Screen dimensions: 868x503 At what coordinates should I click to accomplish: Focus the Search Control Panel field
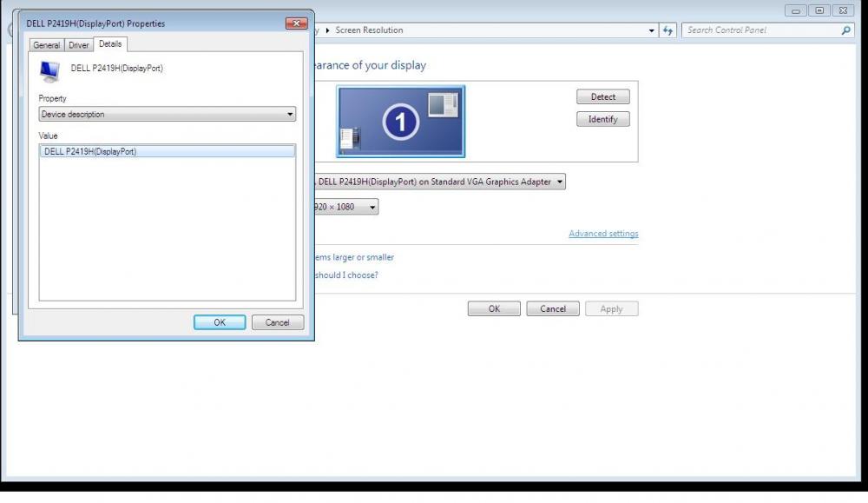tap(759, 30)
